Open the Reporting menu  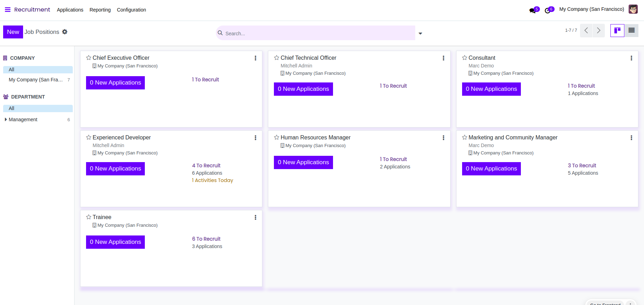click(100, 10)
